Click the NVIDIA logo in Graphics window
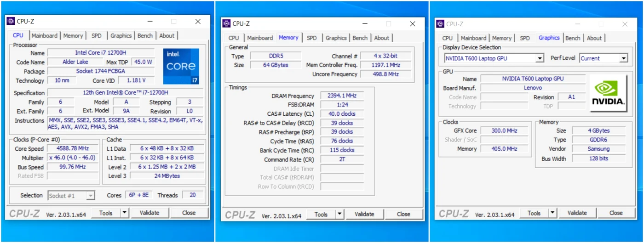644x243 pixels. tap(608, 93)
